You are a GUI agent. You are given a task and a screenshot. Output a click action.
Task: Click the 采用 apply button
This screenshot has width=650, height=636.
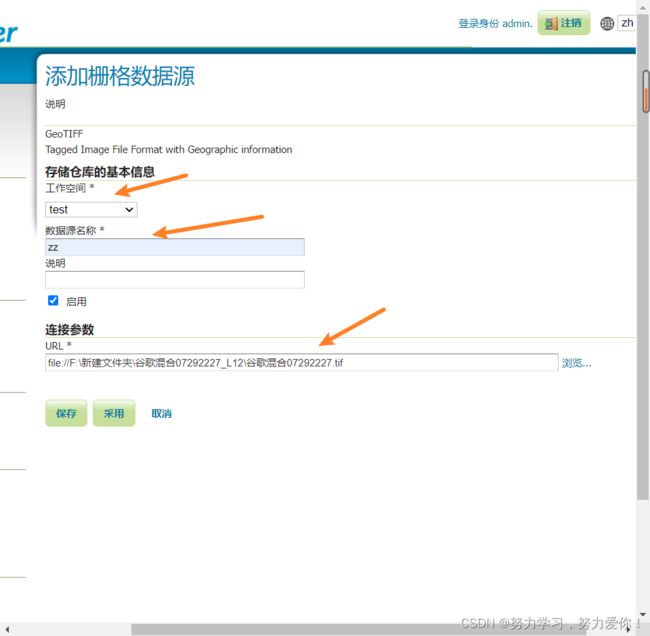pyautogui.click(x=114, y=413)
